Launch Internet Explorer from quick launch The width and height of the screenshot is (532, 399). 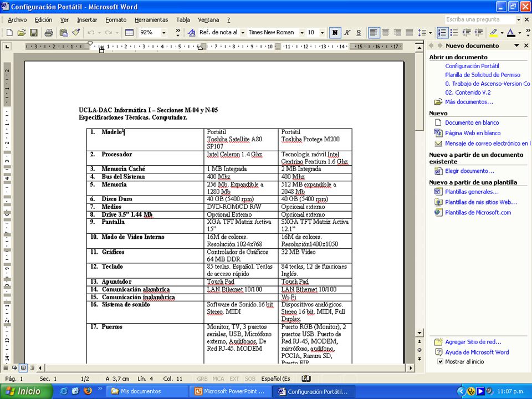coord(63,391)
